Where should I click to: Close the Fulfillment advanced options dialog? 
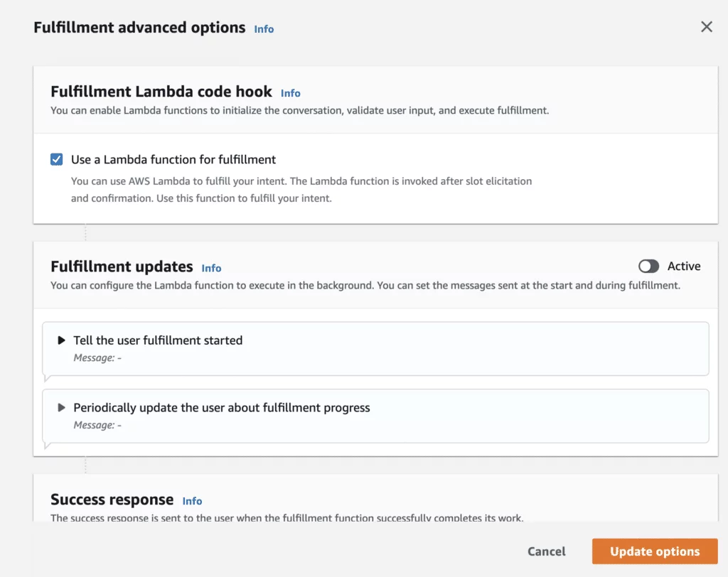pyautogui.click(x=706, y=27)
